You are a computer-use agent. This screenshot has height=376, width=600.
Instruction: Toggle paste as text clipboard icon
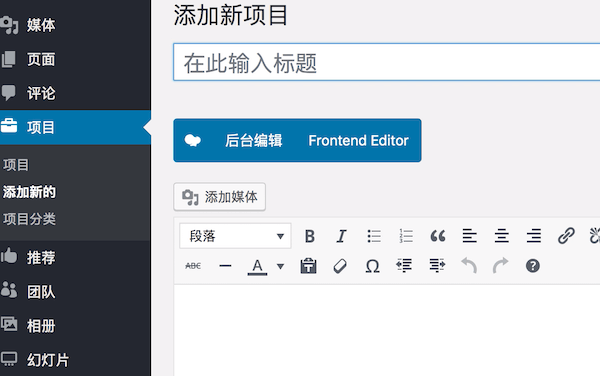tap(308, 266)
